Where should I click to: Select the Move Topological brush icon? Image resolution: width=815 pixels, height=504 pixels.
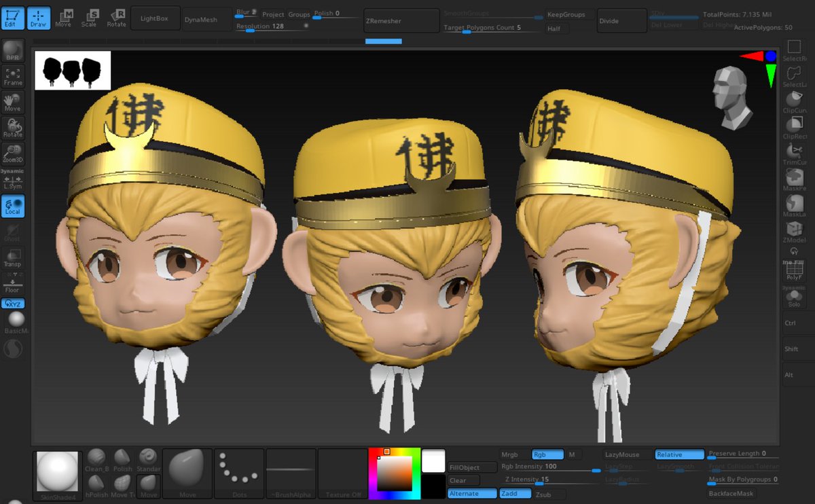pyautogui.click(x=122, y=485)
